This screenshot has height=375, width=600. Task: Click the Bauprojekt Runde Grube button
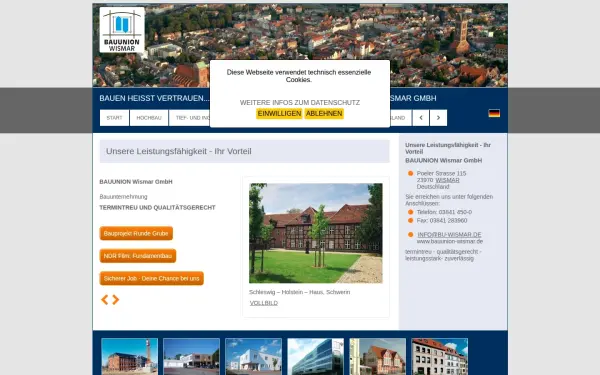click(x=136, y=233)
